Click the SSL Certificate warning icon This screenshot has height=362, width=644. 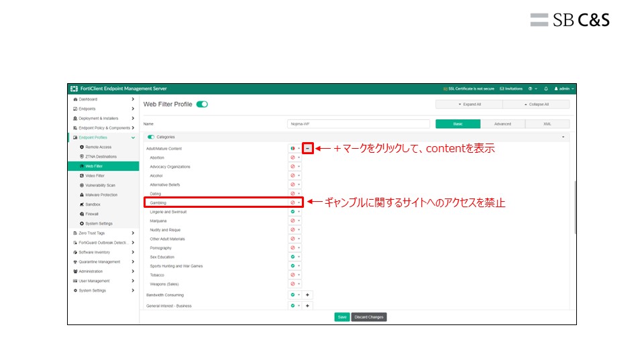coord(445,88)
